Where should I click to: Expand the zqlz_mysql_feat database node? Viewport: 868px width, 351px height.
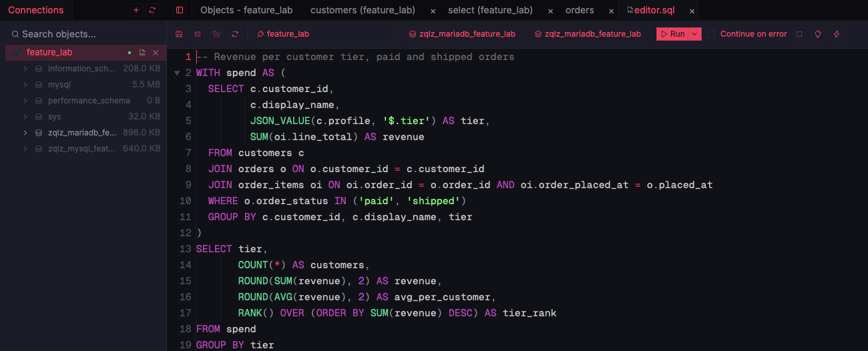(25, 149)
